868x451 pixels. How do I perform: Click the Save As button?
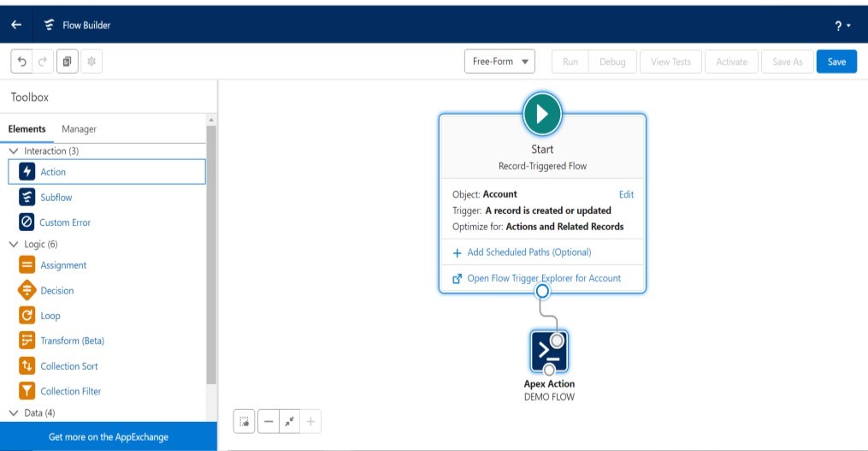click(787, 62)
